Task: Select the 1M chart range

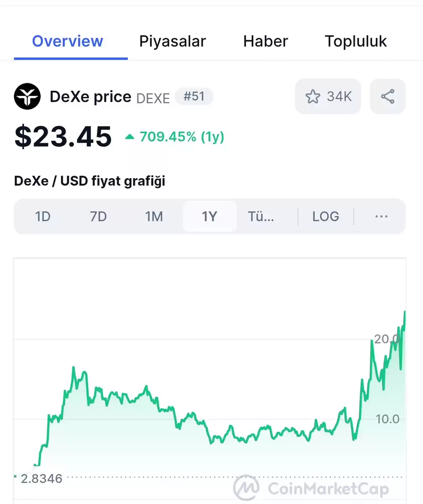Action: [154, 217]
